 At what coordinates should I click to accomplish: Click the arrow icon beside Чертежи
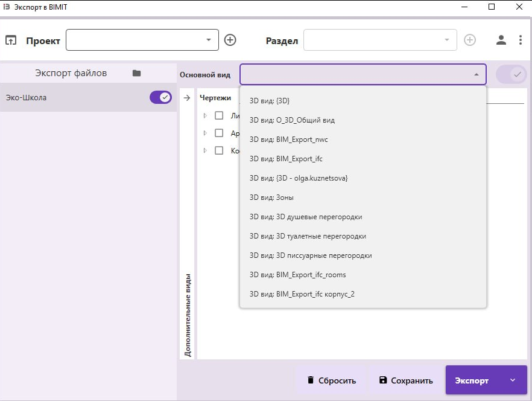click(x=187, y=98)
